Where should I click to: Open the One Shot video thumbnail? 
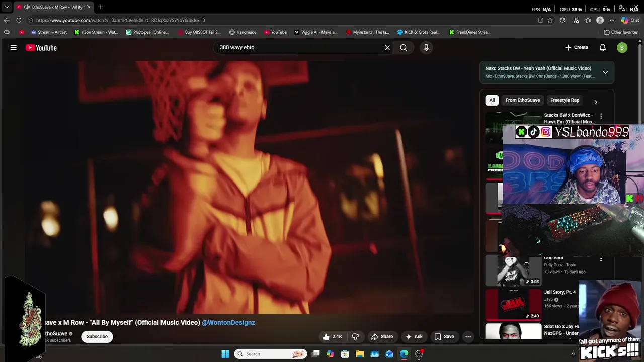[513, 270]
